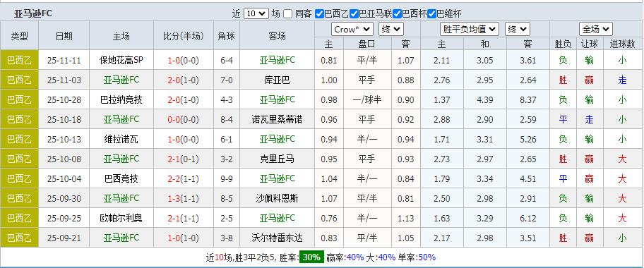Click the 平 result in 25-10-04 row
The height and width of the screenshot is (268, 644).
pos(563,178)
